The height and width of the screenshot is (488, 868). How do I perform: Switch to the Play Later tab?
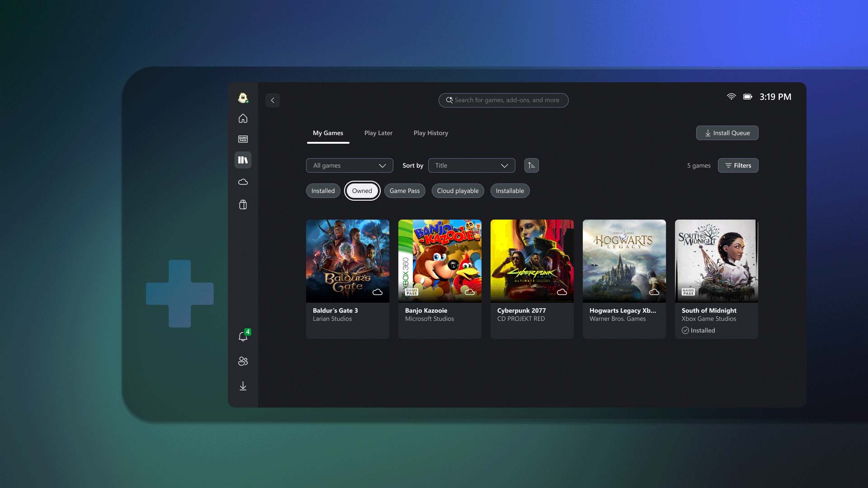[378, 133]
